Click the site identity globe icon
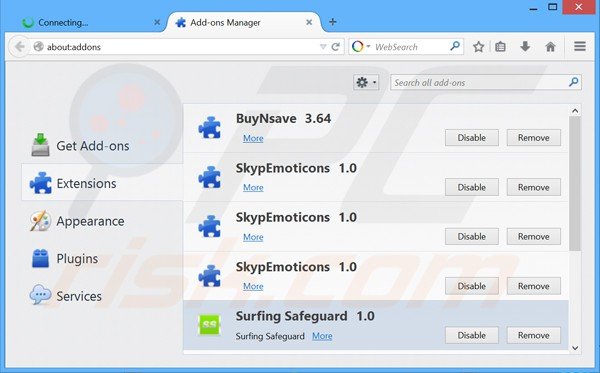 pyautogui.click(x=38, y=47)
